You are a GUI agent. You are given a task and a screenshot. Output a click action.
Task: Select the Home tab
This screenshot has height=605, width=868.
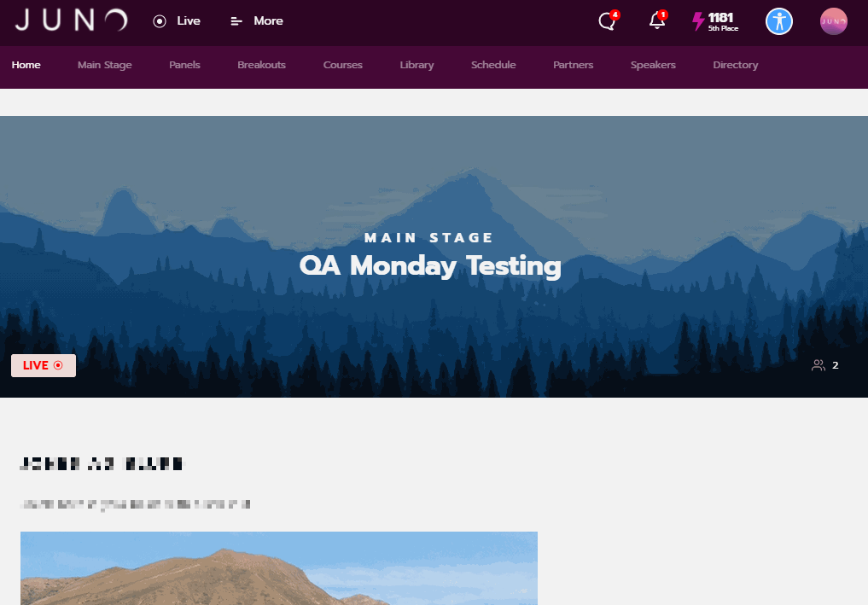tap(26, 65)
